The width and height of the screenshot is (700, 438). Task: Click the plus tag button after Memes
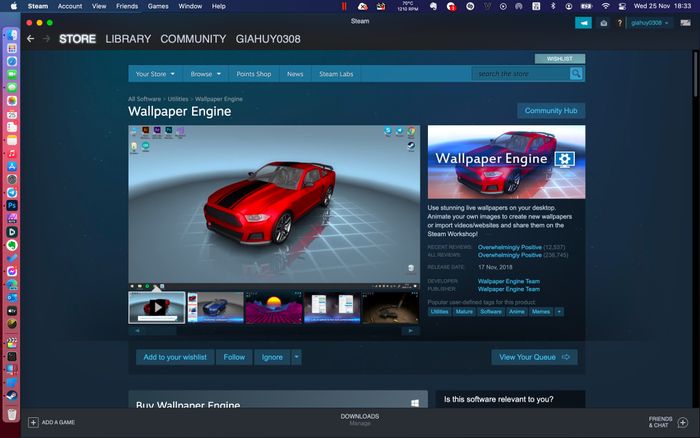558,312
